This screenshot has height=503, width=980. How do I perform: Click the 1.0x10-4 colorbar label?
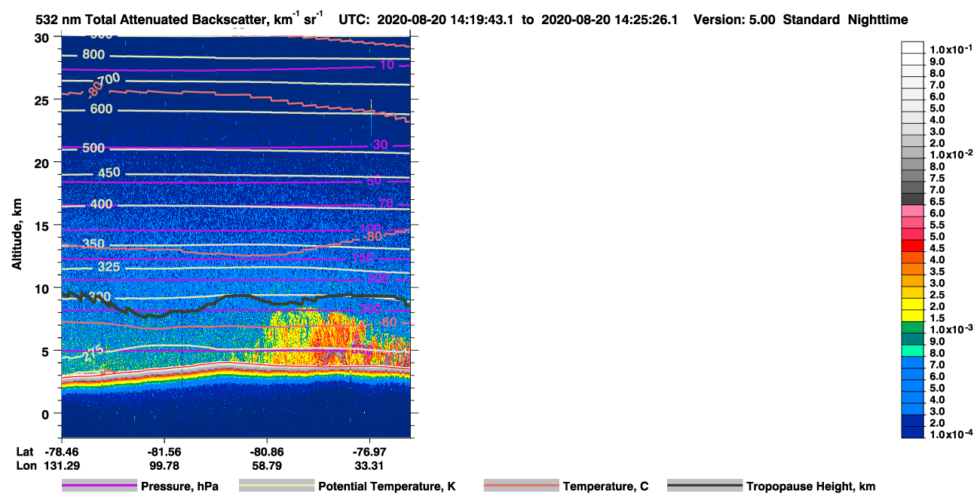point(952,434)
